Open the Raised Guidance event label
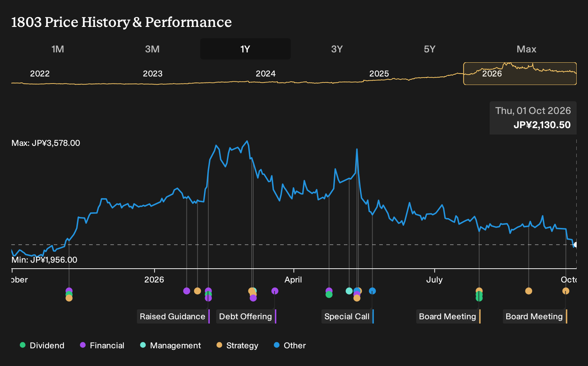 (x=173, y=316)
